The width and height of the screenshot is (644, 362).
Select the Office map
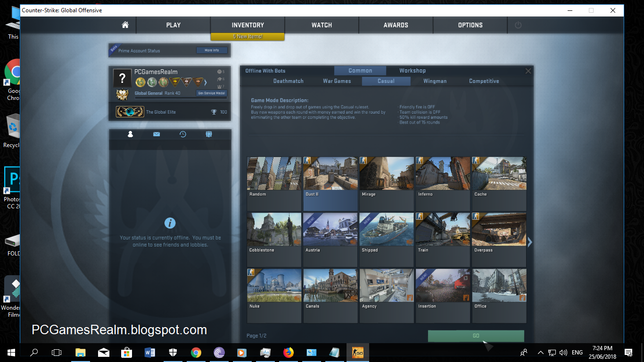(x=499, y=296)
